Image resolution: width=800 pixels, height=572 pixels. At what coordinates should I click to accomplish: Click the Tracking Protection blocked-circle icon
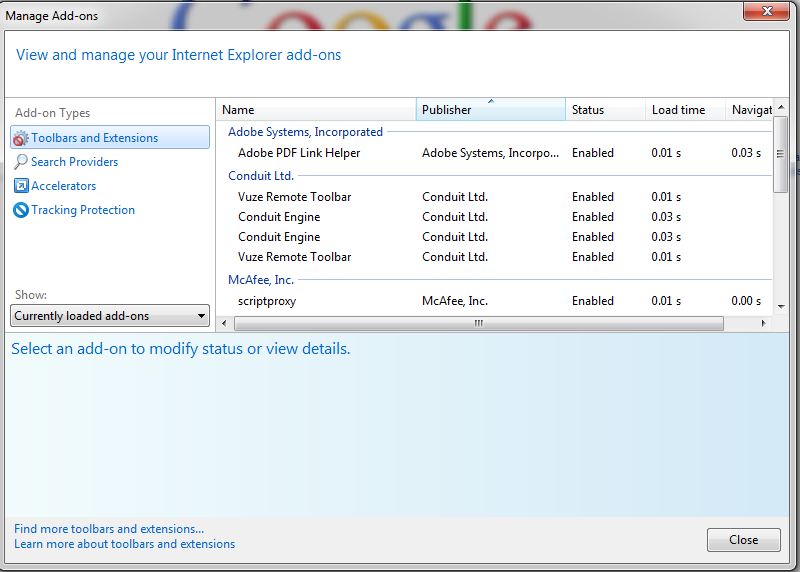[x=21, y=210]
